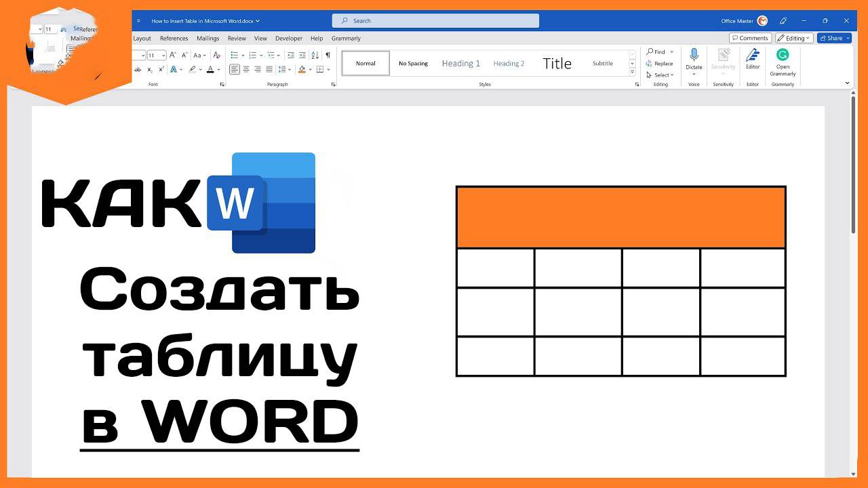
Task: Apply red font color A
Action: [x=210, y=69]
